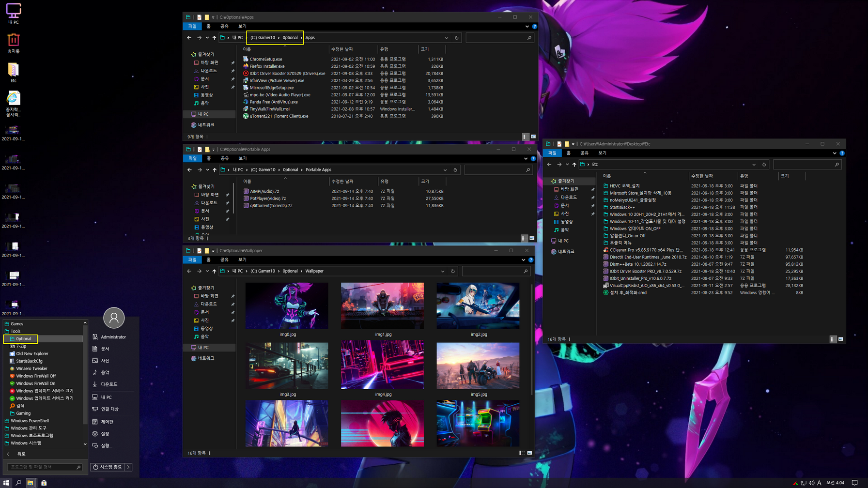Open 홈 tab in Etc window
This screenshot has width=868, height=488.
pyautogui.click(x=569, y=153)
